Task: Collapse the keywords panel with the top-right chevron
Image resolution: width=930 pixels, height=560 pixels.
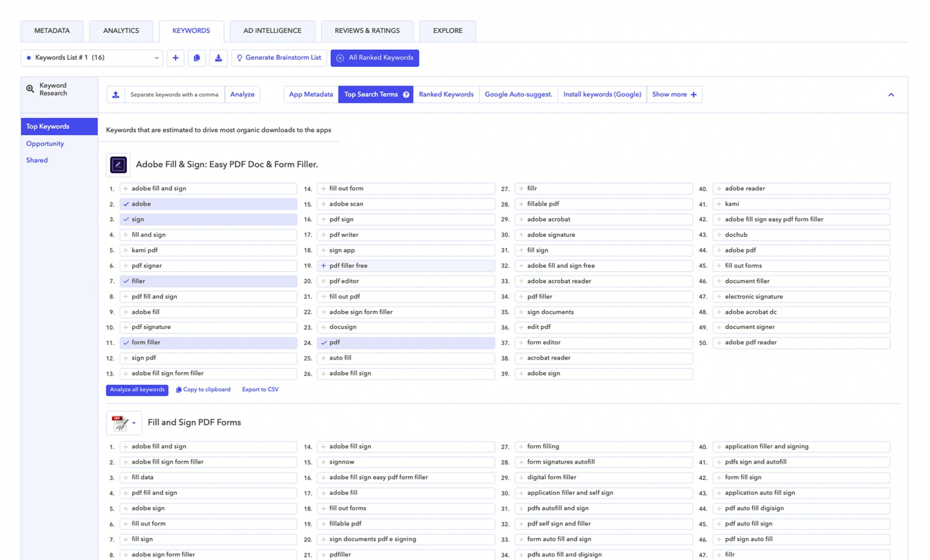Action: click(891, 95)
